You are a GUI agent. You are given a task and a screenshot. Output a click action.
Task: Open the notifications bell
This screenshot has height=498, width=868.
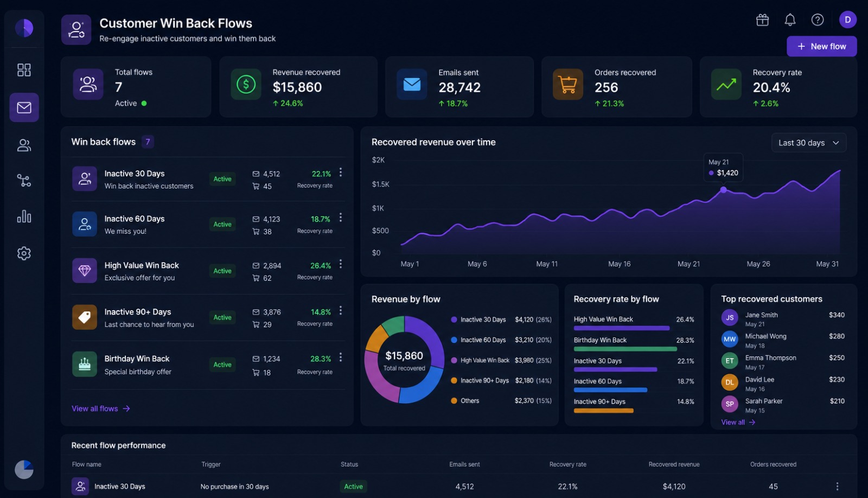[x=790, y=20]
